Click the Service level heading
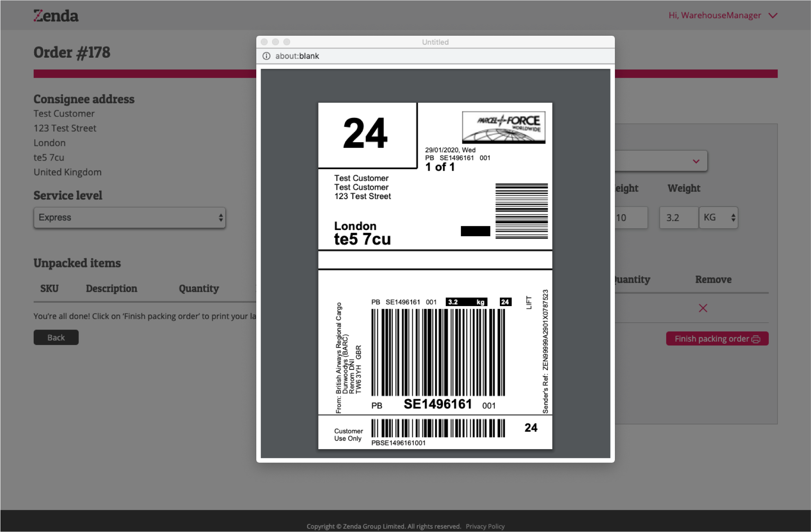The image size is (811, 532). pyautogui.click(x=68, y=195)
